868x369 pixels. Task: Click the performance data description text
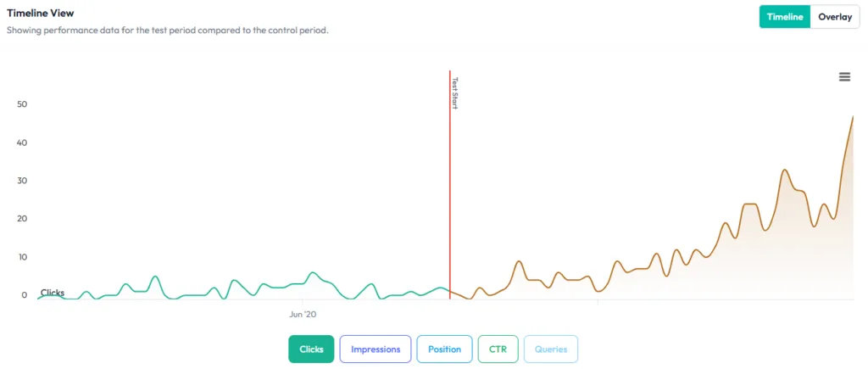[167, 30]
